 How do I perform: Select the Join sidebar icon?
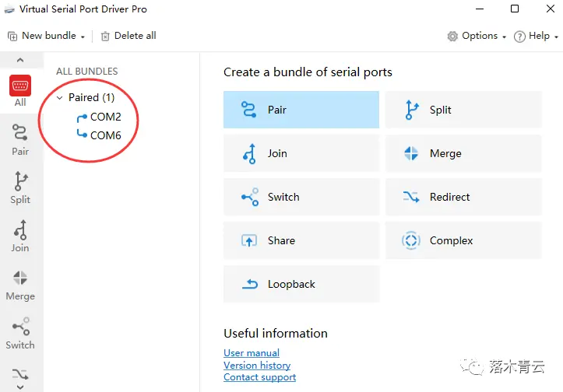(20, 236)
